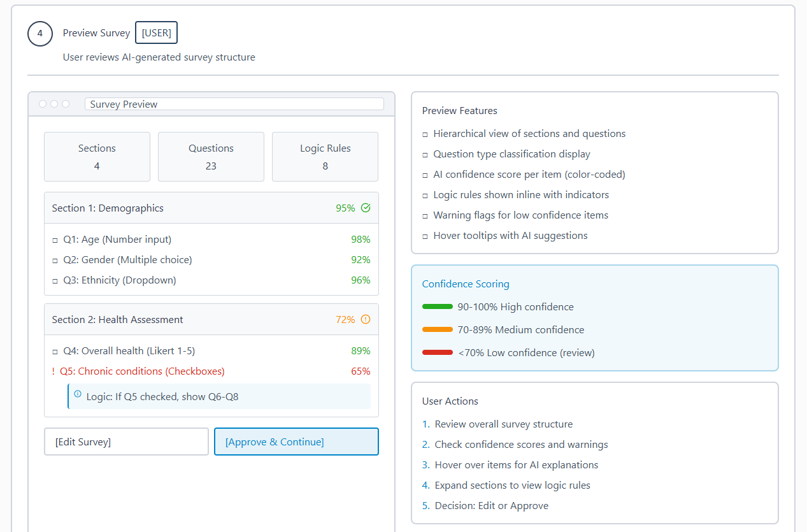The height and width of the screenshot is (532, 807).
Task: Click User reviews AI-generated survey structure subtitle
Action: pos(159,57)
